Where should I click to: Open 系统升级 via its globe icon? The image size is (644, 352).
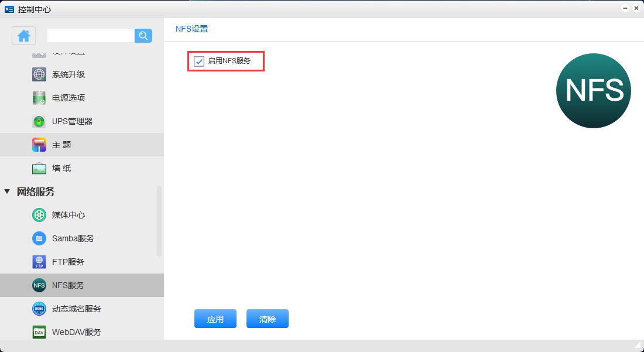click(x=39, y=74)
